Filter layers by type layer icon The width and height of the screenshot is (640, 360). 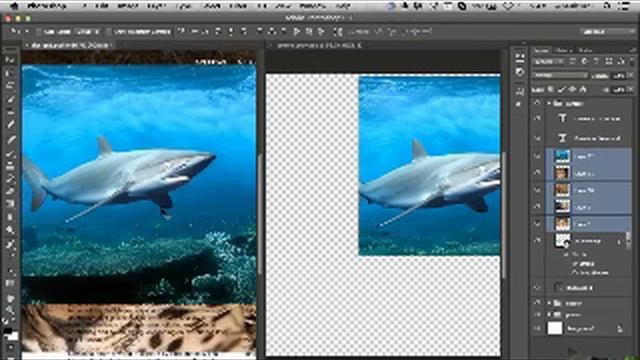[x=596, y=62]
